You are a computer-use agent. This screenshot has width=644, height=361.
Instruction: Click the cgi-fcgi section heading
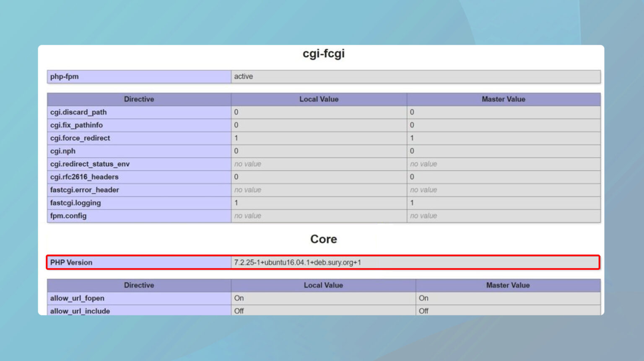click(x=323, y=53)
